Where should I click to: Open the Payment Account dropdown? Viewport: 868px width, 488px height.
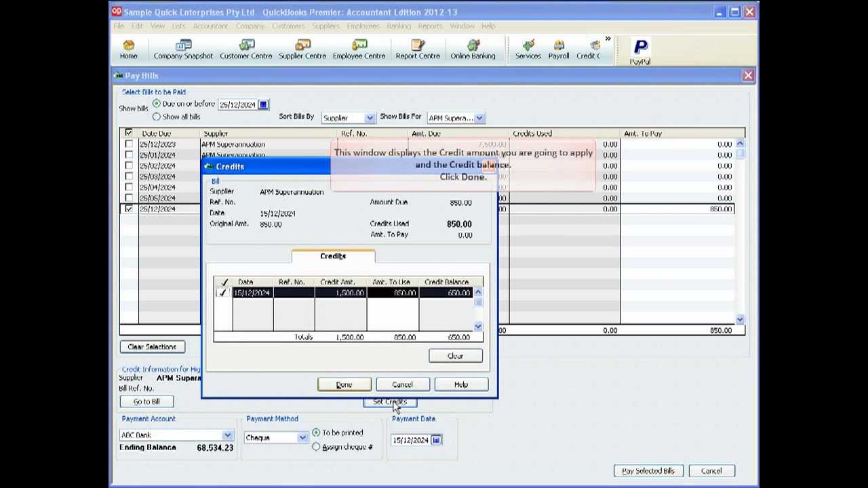[x=227, y=435]
